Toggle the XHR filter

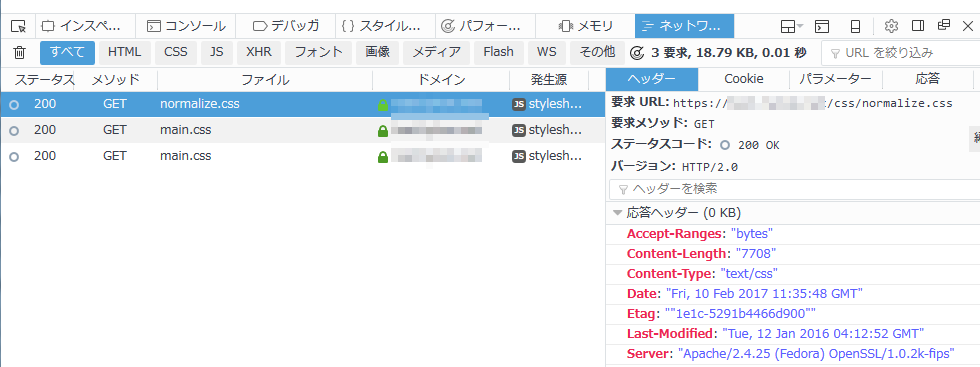coord(259,53)
